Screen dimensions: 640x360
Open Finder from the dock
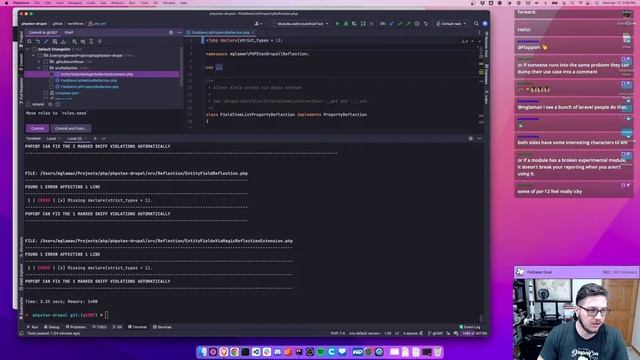point(203,352)
